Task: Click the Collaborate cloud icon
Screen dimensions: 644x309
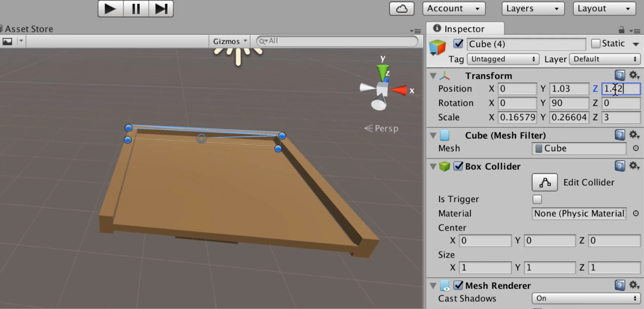Action: tap(401, 8)
